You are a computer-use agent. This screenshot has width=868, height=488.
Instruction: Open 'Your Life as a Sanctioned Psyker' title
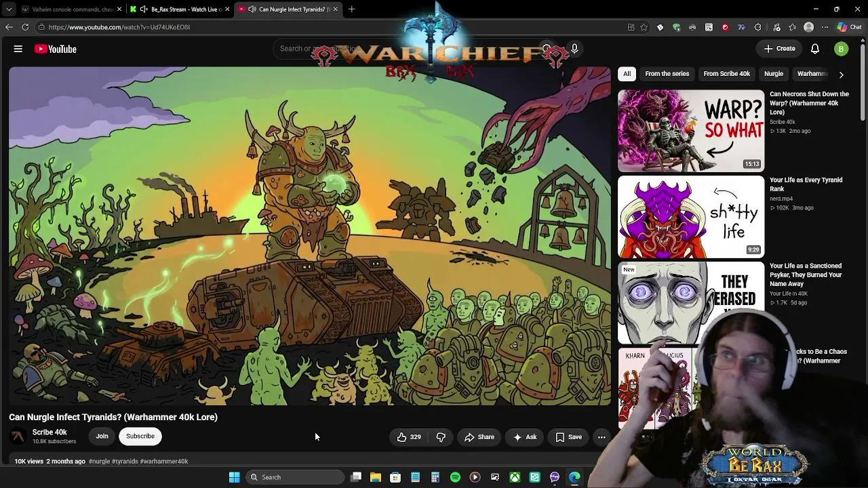coord(806,275)
